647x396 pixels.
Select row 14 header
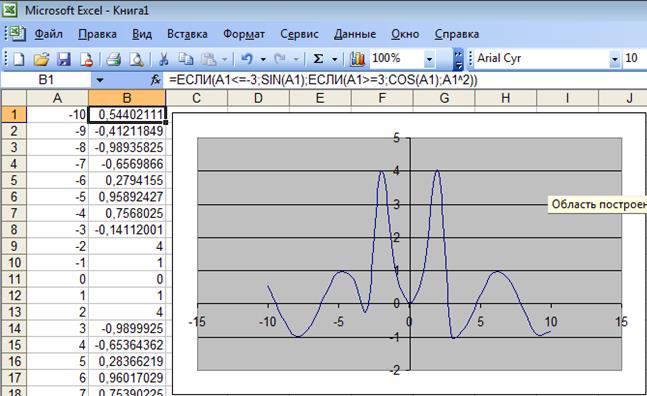[14, 328]
